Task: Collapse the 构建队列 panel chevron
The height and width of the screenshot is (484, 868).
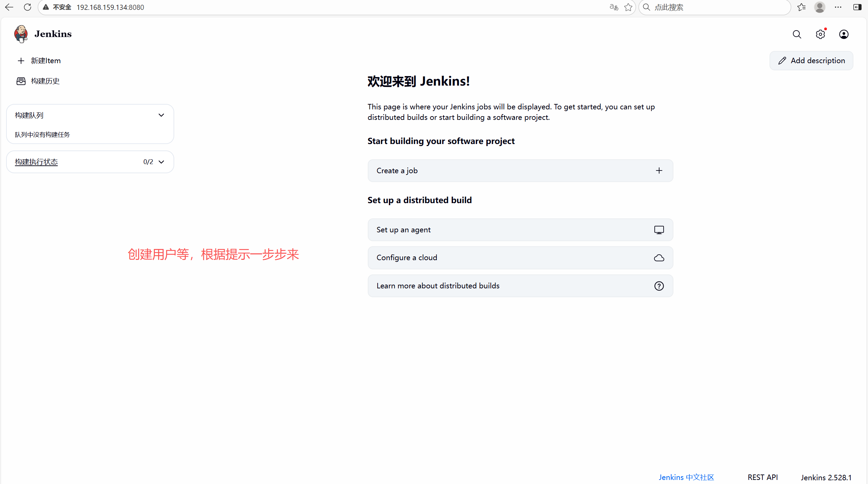Action: point(161,115)
